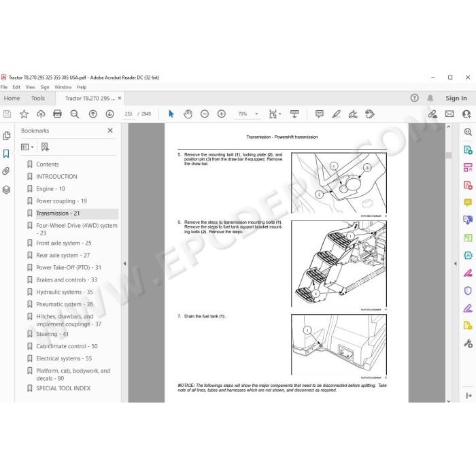The image size is (476, 476).
Task: Click the upload to cloud icon
Action: 41,114
